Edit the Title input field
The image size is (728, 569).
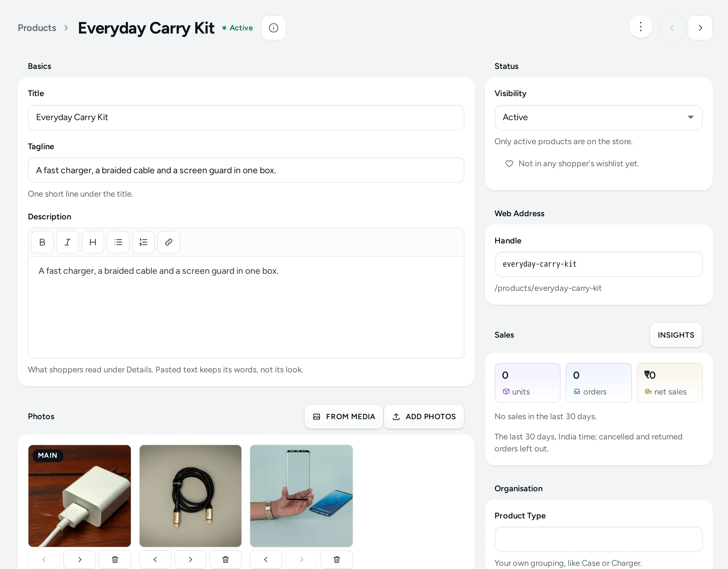click(x=246, y=117)
